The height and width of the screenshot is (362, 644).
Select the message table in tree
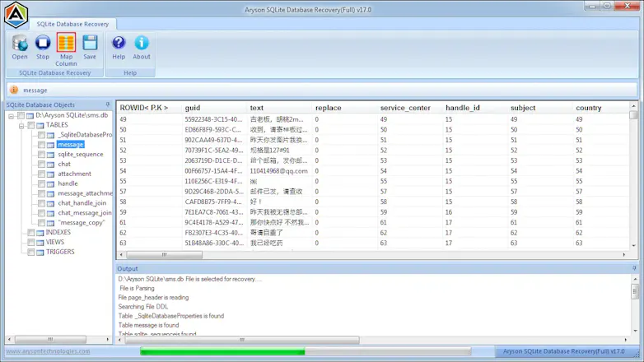[x=71, y=145]
